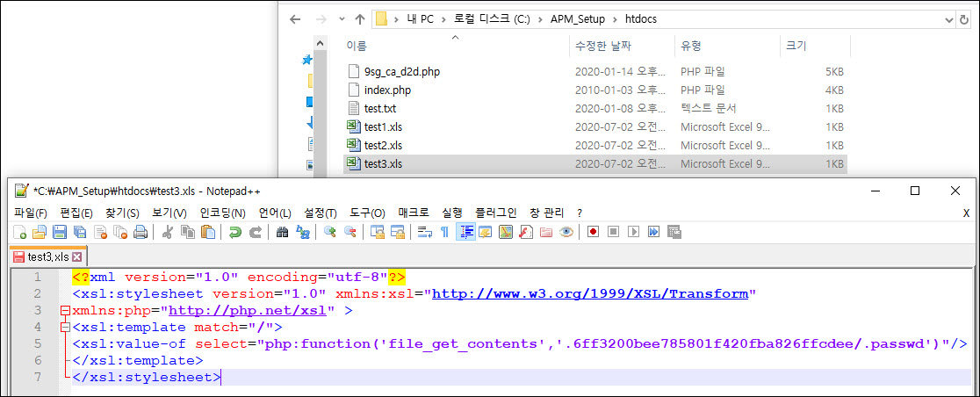
Task: Select the test3.xls document tab
Action: (48, 257)
